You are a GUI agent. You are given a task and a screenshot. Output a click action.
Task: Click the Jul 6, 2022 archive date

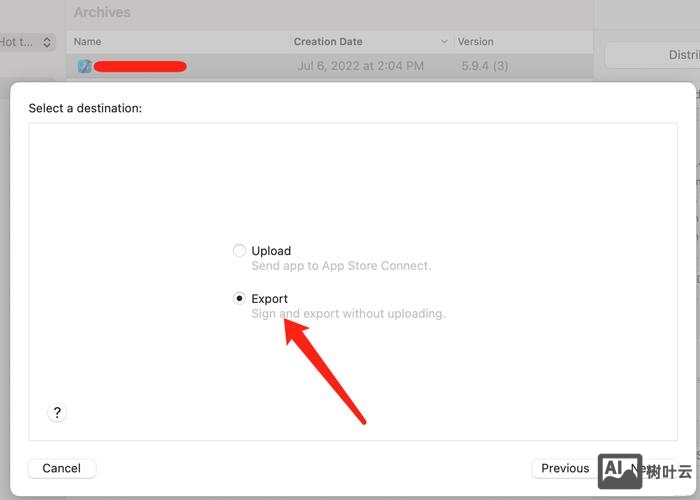(361, 66)
